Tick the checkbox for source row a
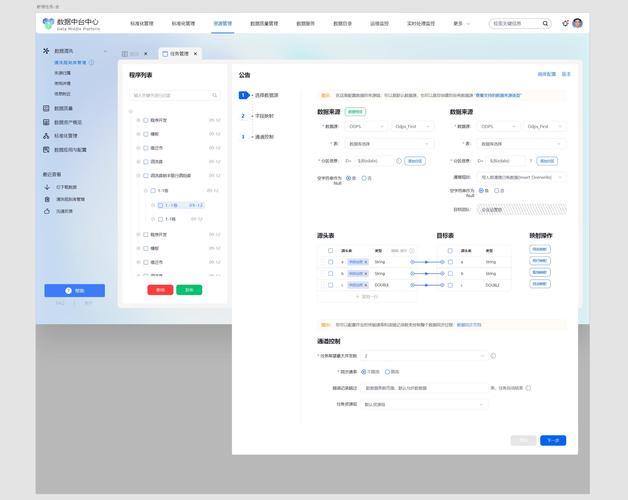The height and width of the screenshot is (500, 628). pyautogui.click(x=330, y=261)
